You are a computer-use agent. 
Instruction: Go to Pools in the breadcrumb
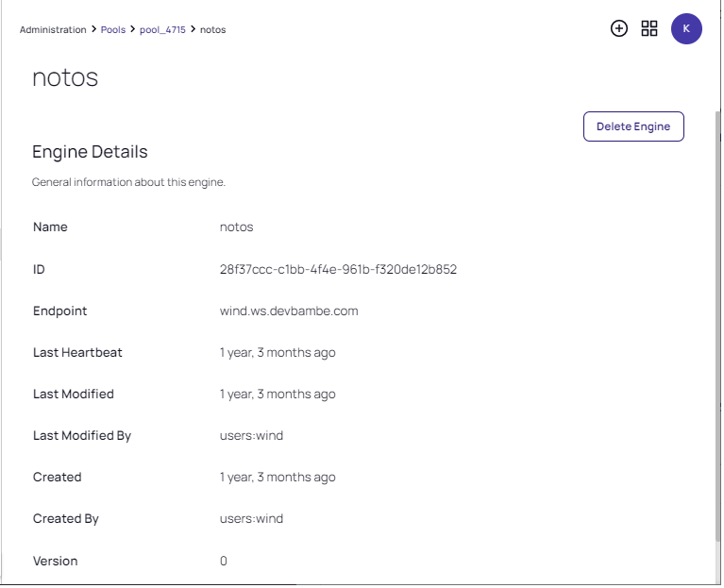point(113,30)
